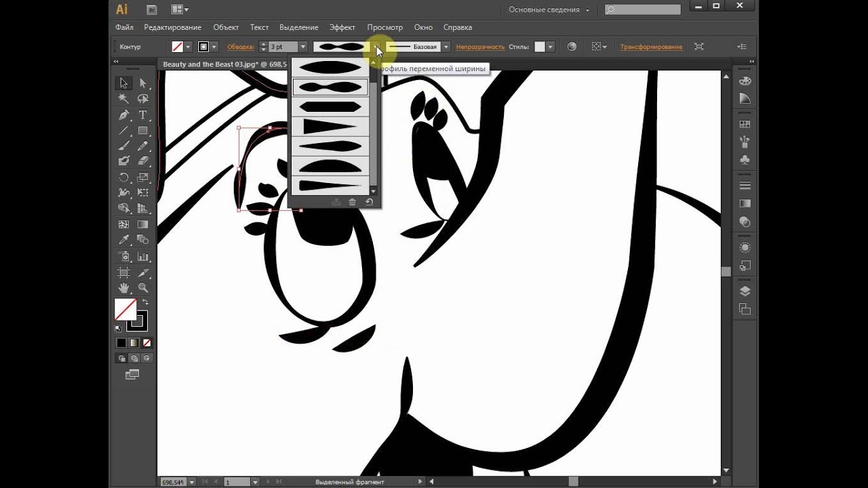
Task: Delete profile trash icon in profile list
Action: tap(352, 201)
